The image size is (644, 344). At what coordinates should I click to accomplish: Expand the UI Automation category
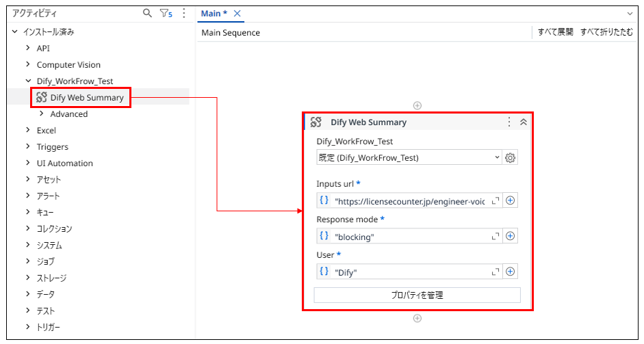pos(28,163)
